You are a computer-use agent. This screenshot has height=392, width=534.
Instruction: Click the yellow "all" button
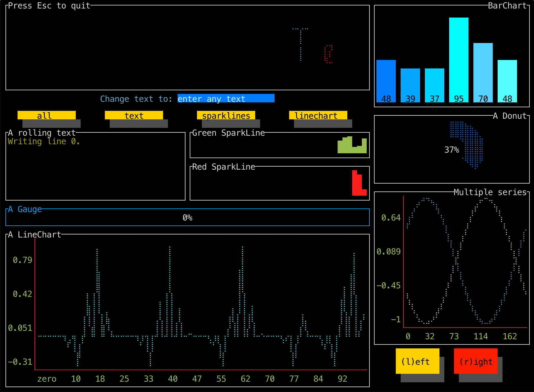[x=47, y=115]
